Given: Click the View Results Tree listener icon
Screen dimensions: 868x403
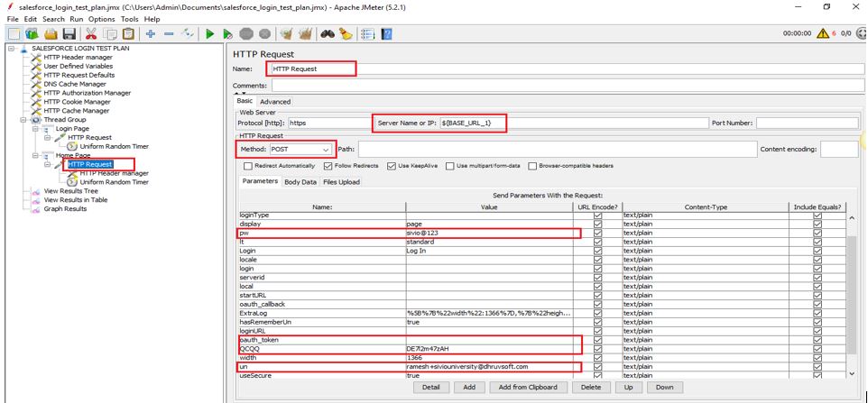Looking at the screenshot, I should 36,191.
